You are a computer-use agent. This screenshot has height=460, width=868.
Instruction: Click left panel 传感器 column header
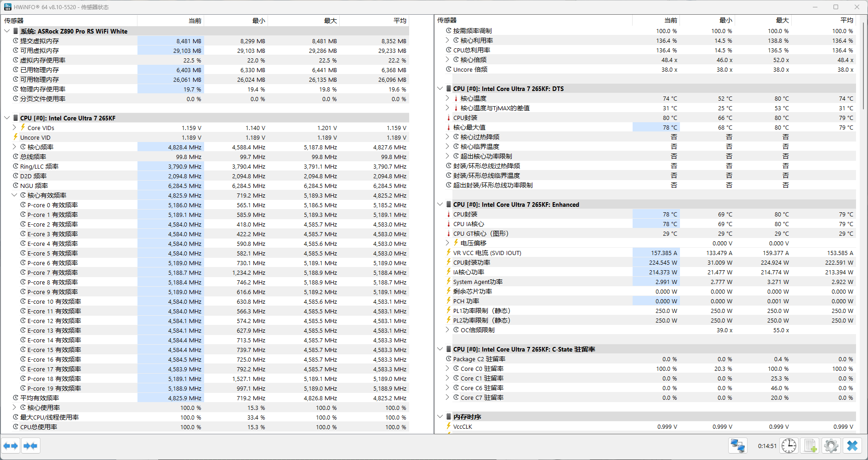pyautogui.click(x=69, y=21)
